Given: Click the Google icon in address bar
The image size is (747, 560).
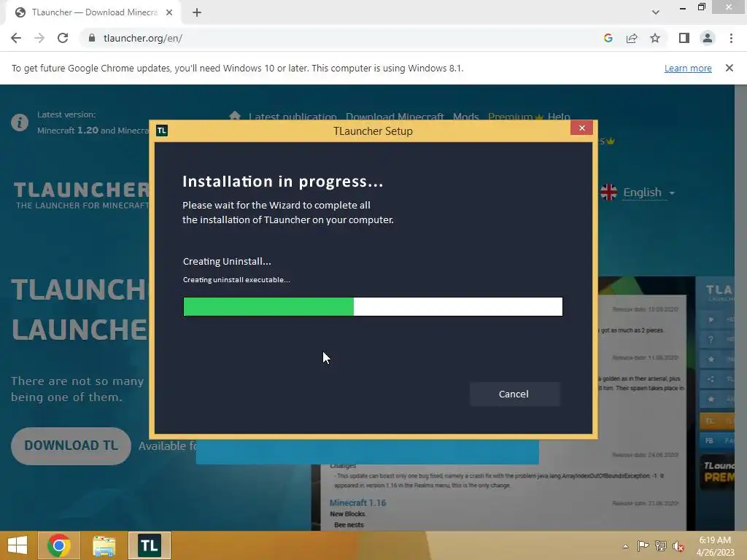Looking at the screenshot, I should [x=608, y=38].
